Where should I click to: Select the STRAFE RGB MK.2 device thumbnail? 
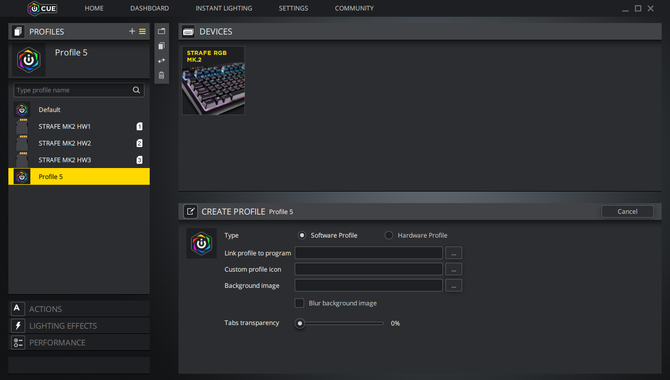213,81
